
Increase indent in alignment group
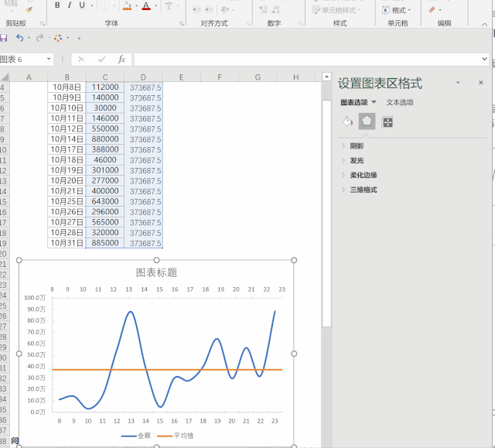point(209,10)
